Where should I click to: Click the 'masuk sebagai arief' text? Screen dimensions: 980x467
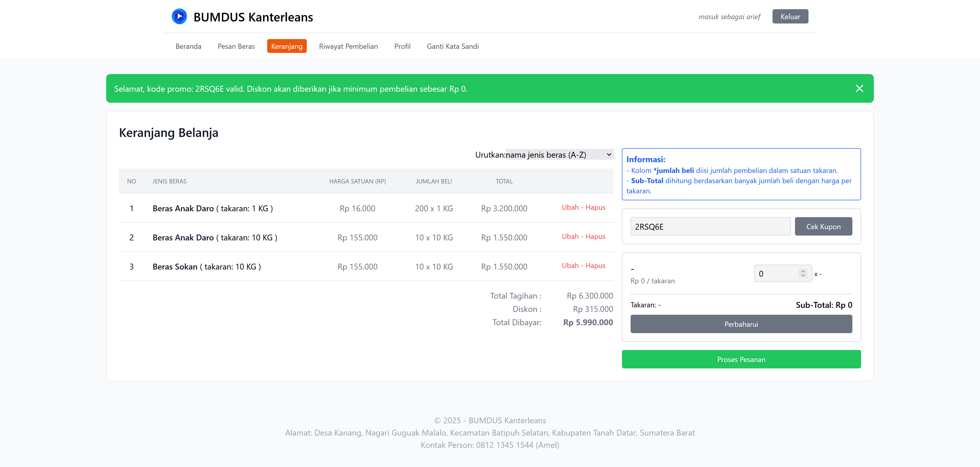729,16
